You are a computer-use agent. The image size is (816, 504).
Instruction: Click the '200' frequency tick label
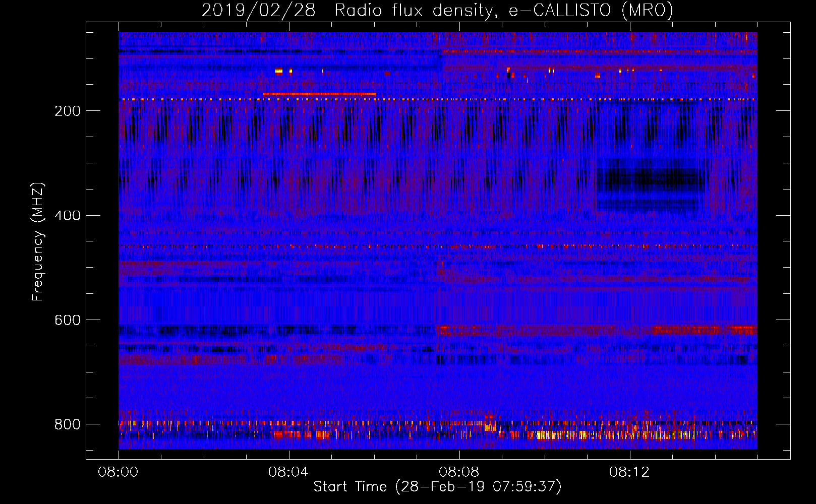click(68, 111)
